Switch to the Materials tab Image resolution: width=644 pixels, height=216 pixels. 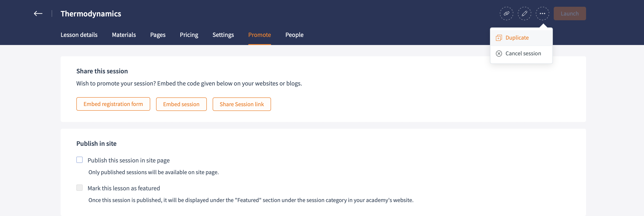[x=124, y=35]
